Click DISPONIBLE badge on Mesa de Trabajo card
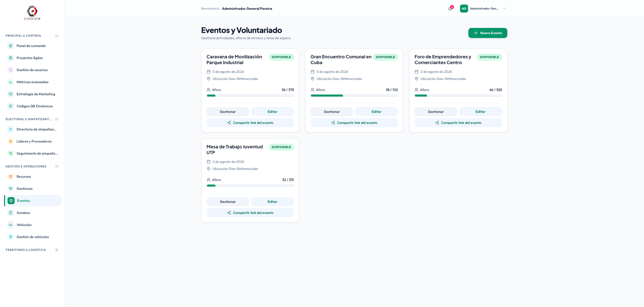The image size is (644, 307). [281, 147]
